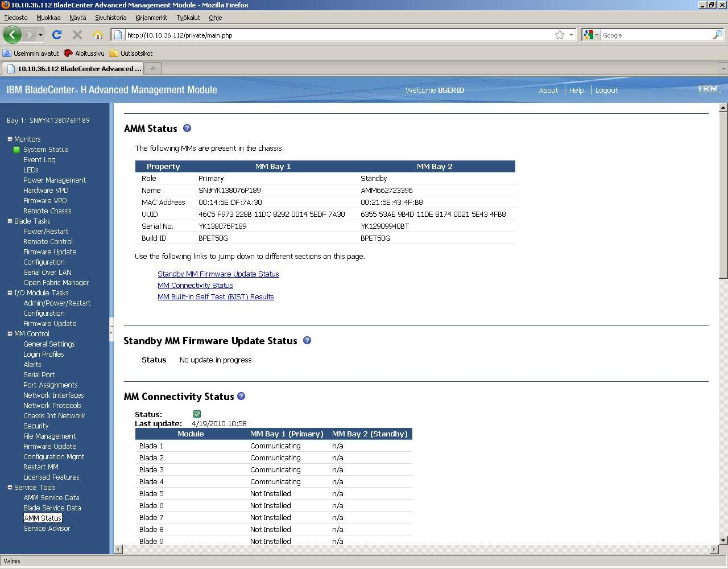Open help icon for Standby MM Firmware Update Status
Screen dimensions: 728x569
pos(307,340)
